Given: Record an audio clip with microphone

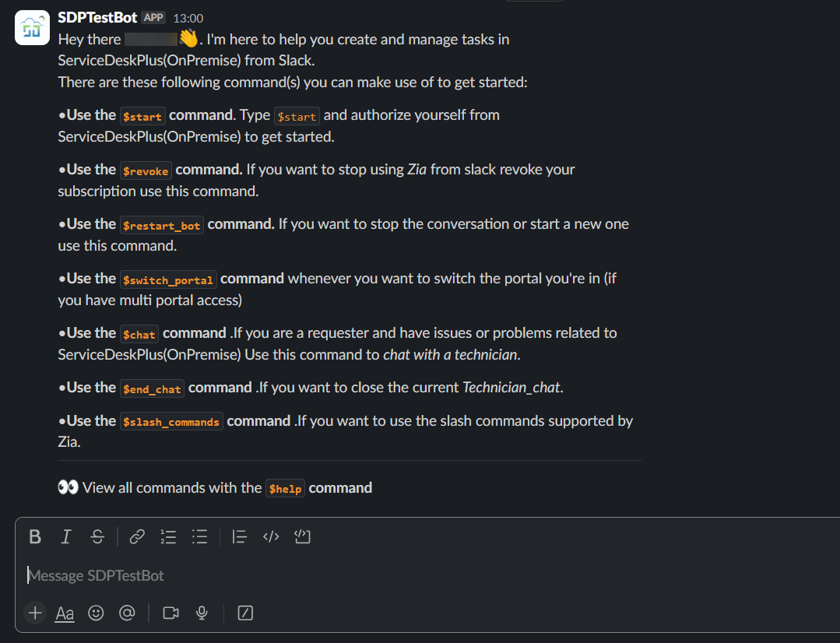Looking at the screenshot, I should point(202,613).
